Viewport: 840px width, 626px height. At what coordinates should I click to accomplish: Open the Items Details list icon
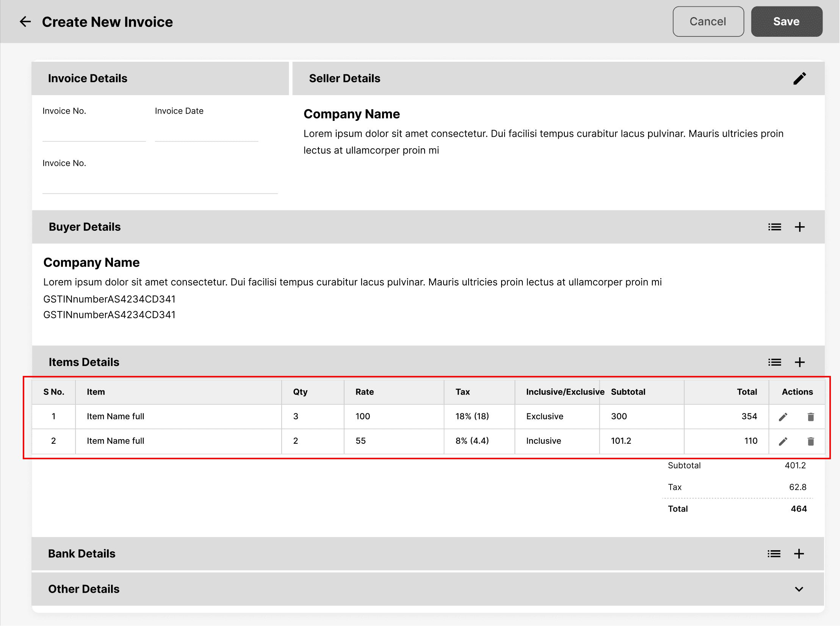point(774,362)
